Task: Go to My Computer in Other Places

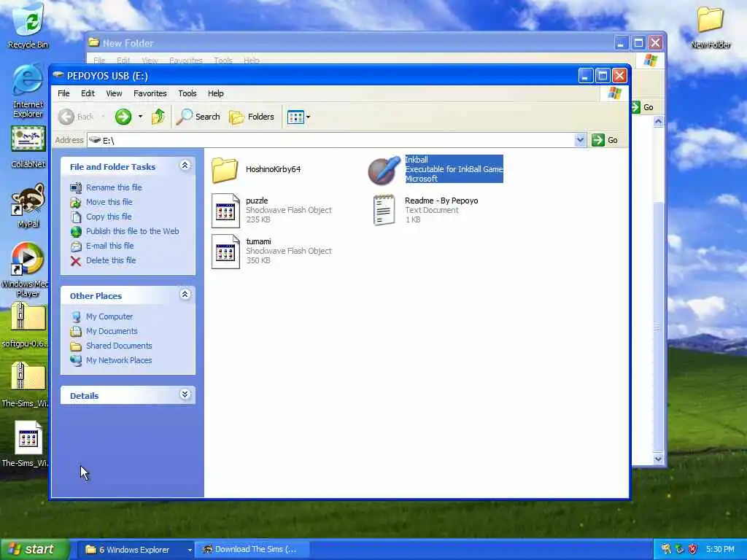Action: coord(109,316)
